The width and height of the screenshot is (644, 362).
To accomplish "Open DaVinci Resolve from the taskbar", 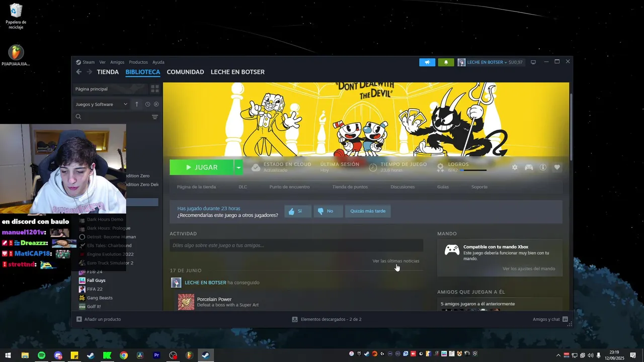I will tap(140, 355).
